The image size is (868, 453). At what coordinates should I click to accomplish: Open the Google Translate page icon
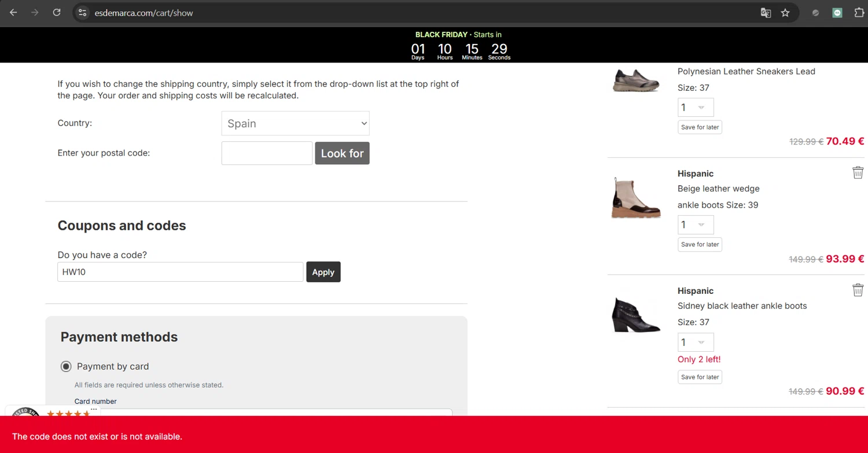point(766,13)
